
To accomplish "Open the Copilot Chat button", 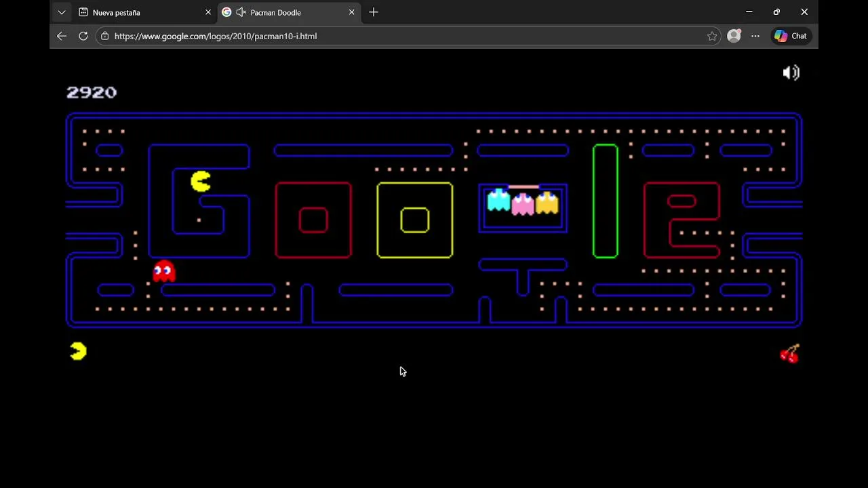I will (791, 36).
